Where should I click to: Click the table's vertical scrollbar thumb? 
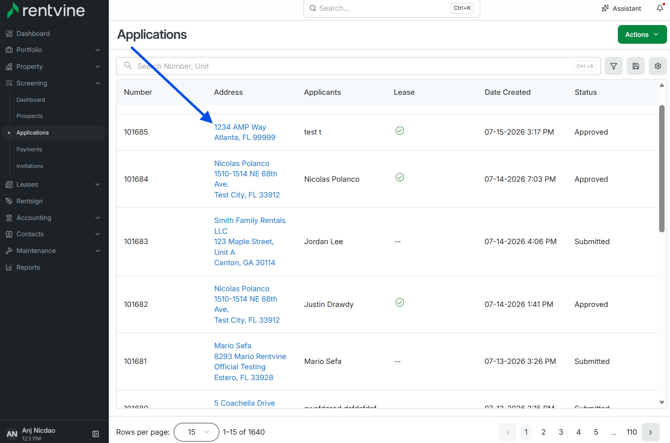coord(662,168)
